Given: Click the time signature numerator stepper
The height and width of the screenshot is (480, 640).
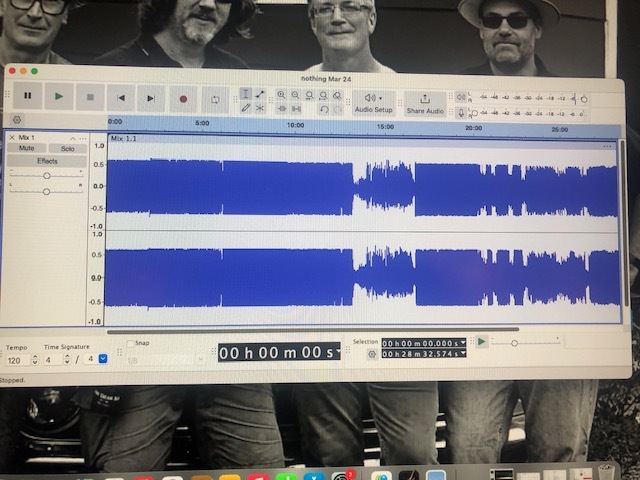Looking at the screenshot, I should point(67,360).
